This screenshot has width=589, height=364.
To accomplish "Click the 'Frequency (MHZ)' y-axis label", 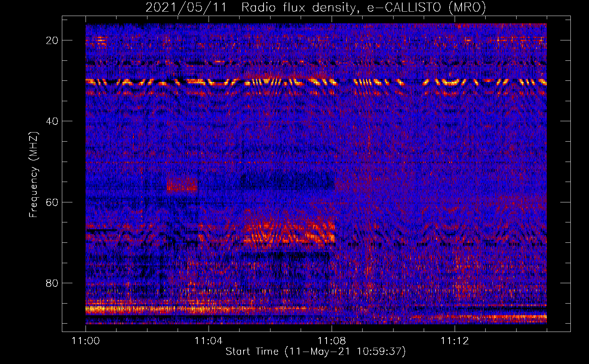I will click(x=33, y=175).
